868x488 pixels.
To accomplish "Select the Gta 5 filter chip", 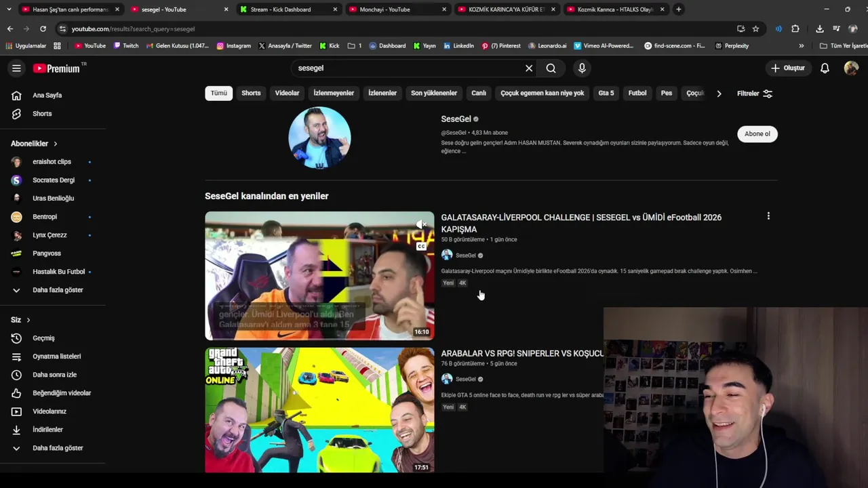I will coord(606,94).
